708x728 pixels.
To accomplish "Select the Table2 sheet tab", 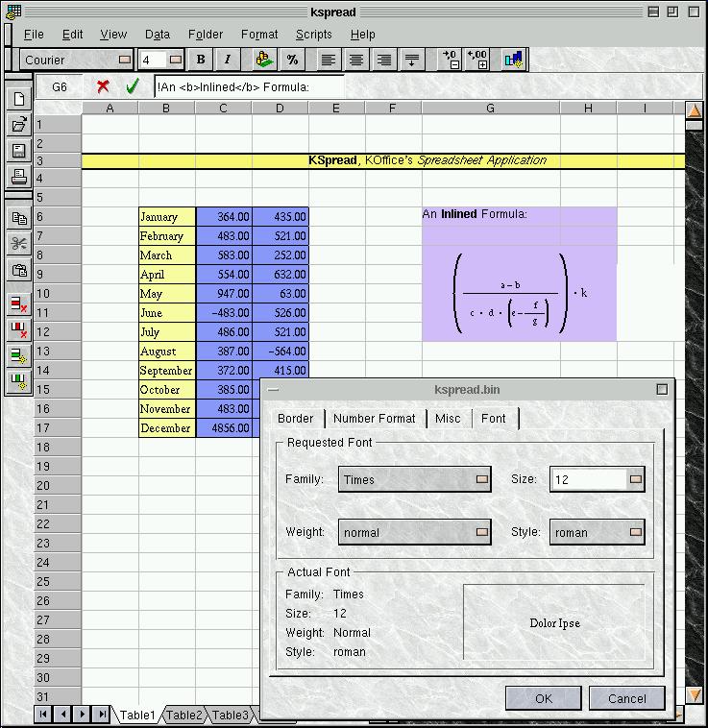I will (184, 716).
